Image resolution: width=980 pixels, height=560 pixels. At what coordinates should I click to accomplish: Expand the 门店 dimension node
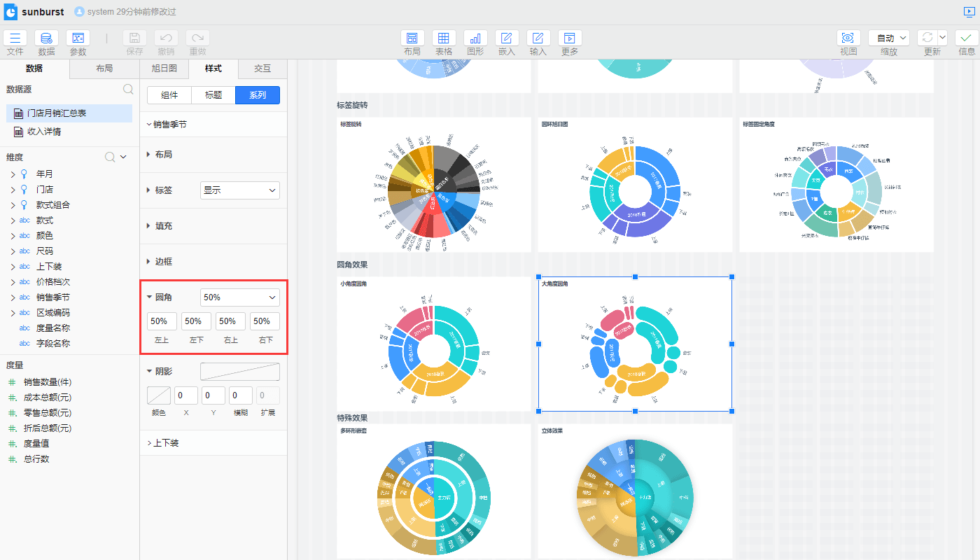pyautogui.click(x=13, y=190)
